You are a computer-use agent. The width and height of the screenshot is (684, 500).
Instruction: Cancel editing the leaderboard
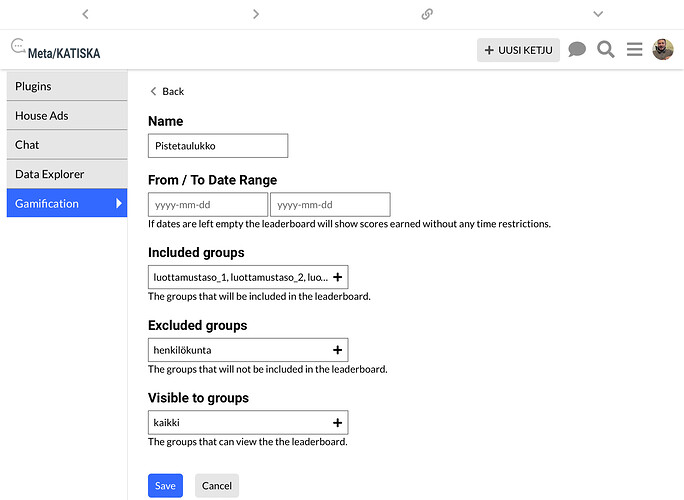click(x=217, y=486)
